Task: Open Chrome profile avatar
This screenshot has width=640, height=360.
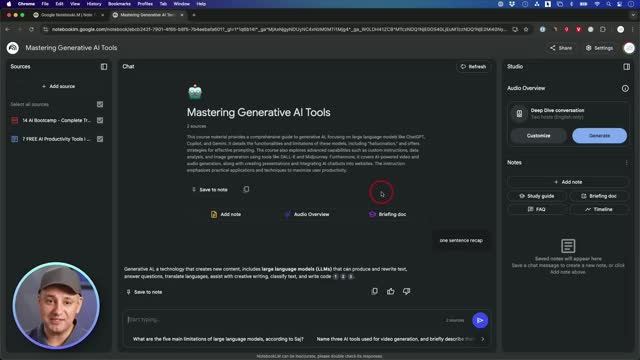Action: click(x=620, y=29)
